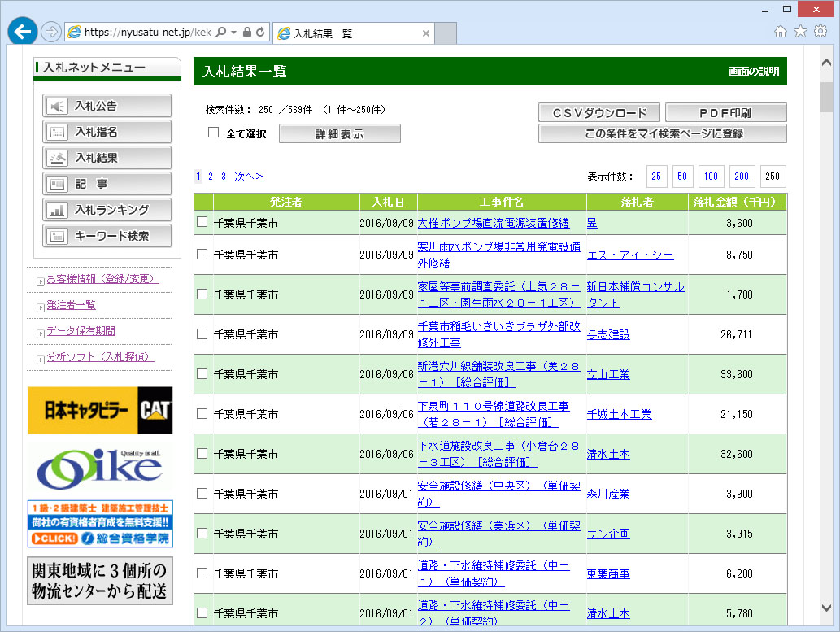Open 入札公告 from the side menu

[107, 106]
